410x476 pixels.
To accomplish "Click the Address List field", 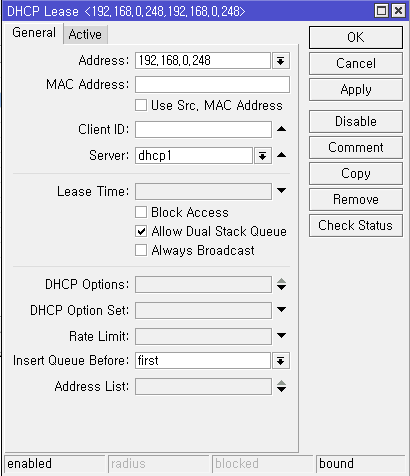I will pyautogui.click(x=203, y=387).
